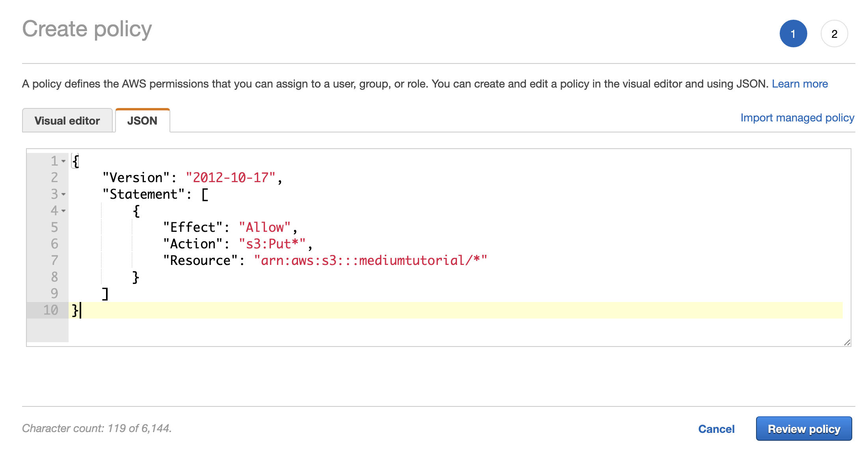
Task: Switch to the Visual editor tab
Action: (x=67, y=121)
